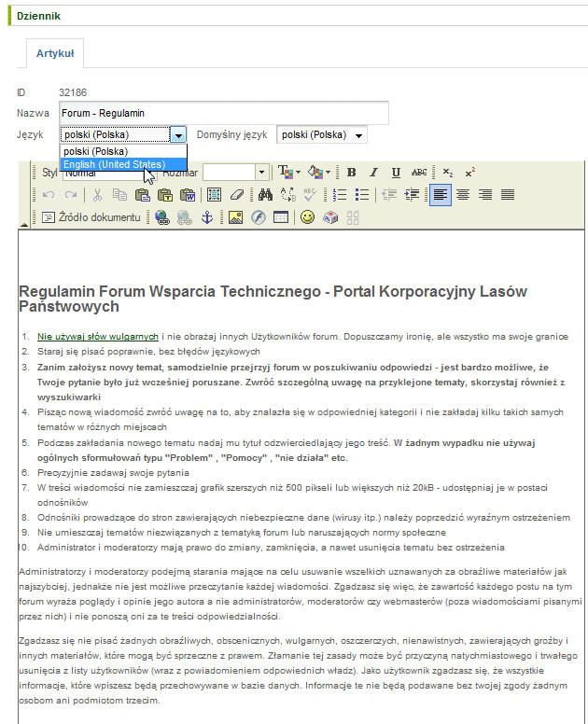Screen dimensions: 588x724
Task: Insert an anchor
Action: point(207,217)
